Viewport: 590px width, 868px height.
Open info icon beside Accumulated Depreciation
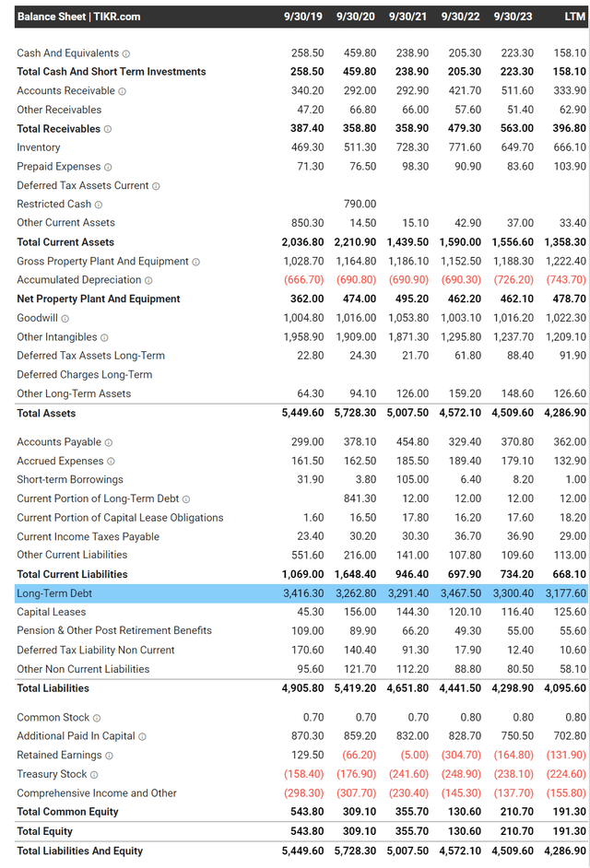coord(148,281)
